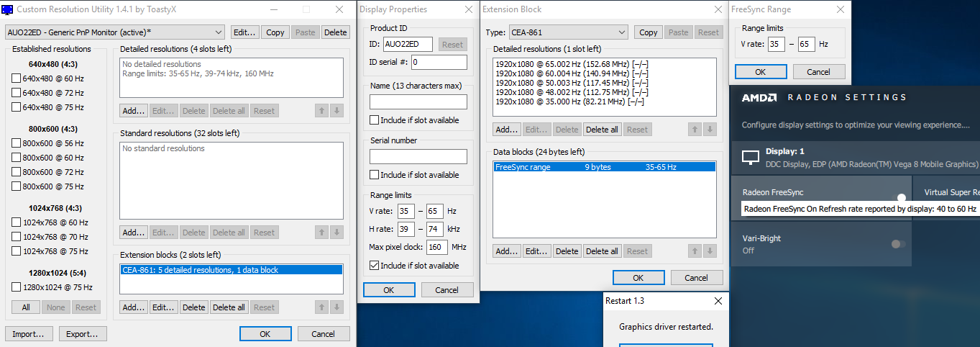Check 800x600 @ 60 Hz resolution
The height and width of the screenshot is (347, 980).
16,158
